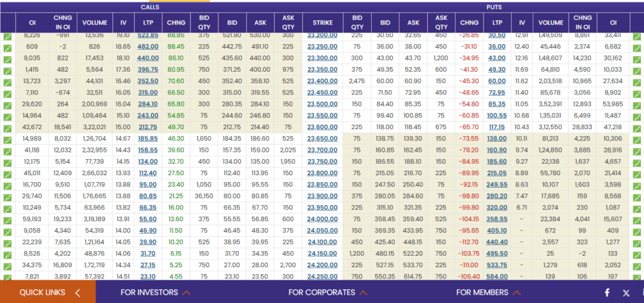Click call LTP link 482.00
The height and width of the screenshot is (303, 644).
coord(148,47)
